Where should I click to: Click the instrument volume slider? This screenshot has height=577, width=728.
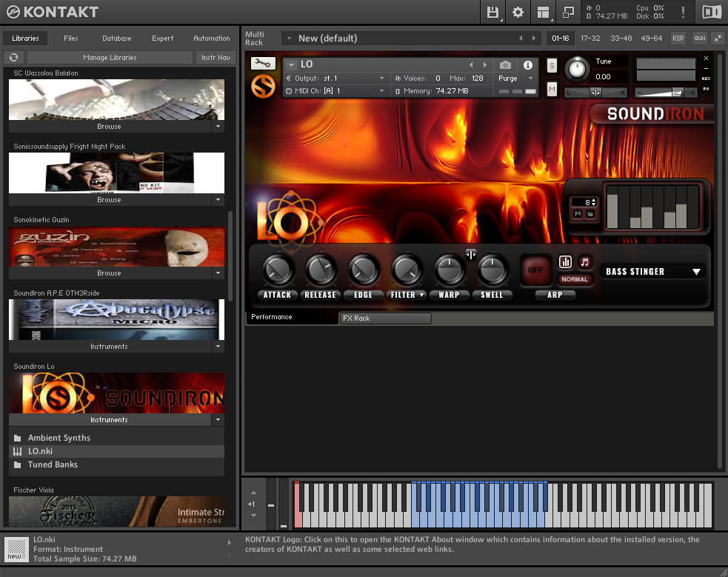click(x=665, y=93)
